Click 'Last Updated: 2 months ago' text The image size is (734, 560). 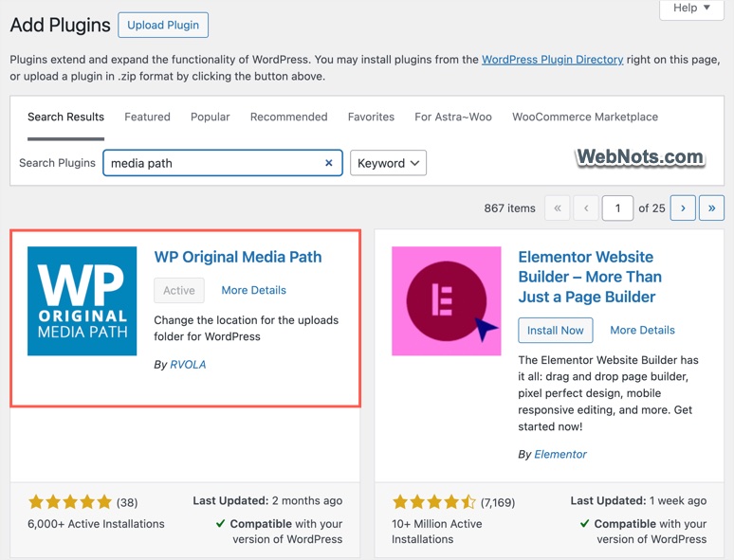pyautogui.click(x=267, y=500)
